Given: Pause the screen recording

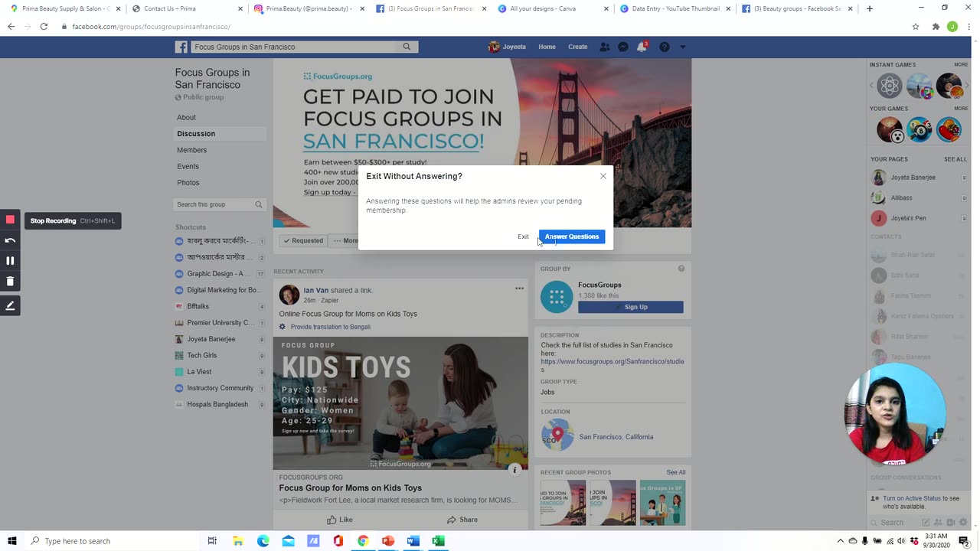Looking at the screenshot, I should pyautogui.click(x=10, y=261).
